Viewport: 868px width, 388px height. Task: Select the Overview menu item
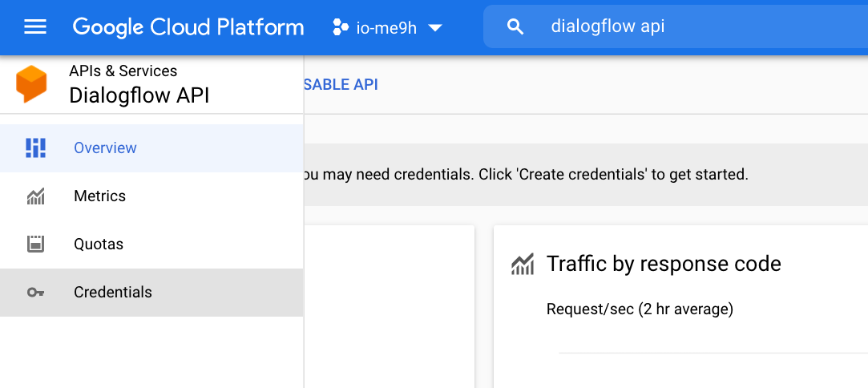tap(105, 148)
